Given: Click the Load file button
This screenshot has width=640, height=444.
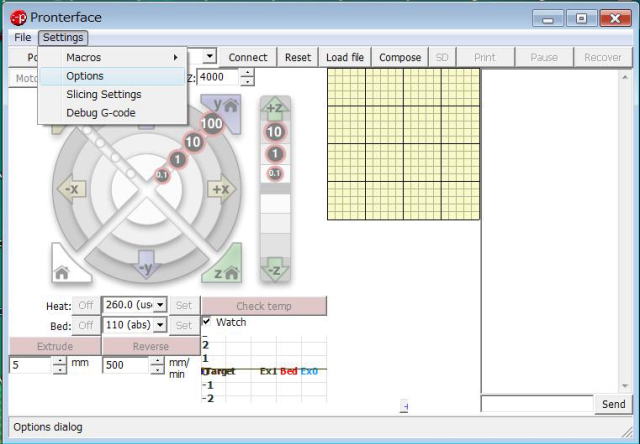Looking at the screenshot, I should click(345, 58).
